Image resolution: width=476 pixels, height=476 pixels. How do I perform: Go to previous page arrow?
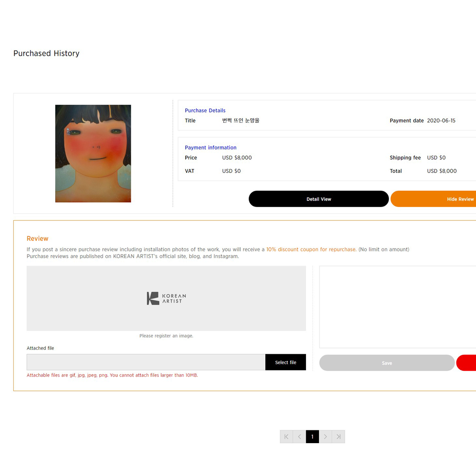click(299, 436)
